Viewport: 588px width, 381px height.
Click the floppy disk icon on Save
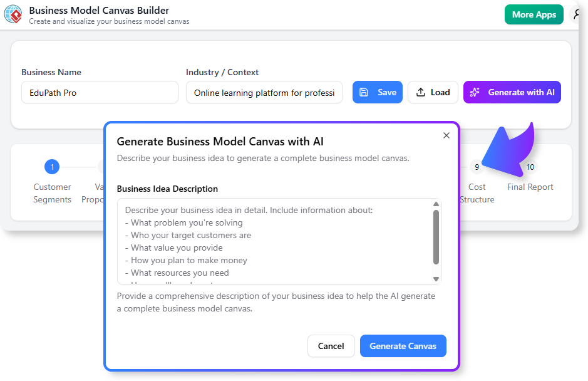click(366, 91)
